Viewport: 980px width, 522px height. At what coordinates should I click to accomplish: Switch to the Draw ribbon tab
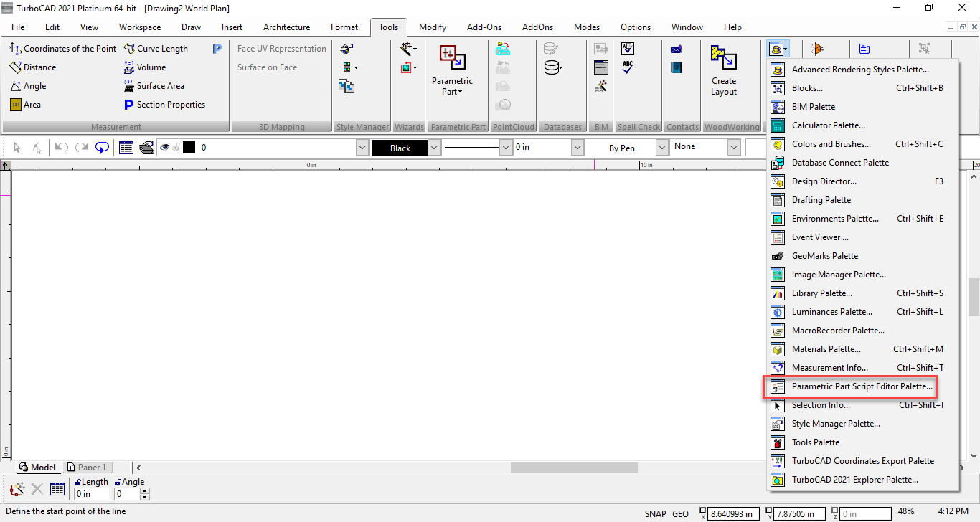click(x=192, y=27)
